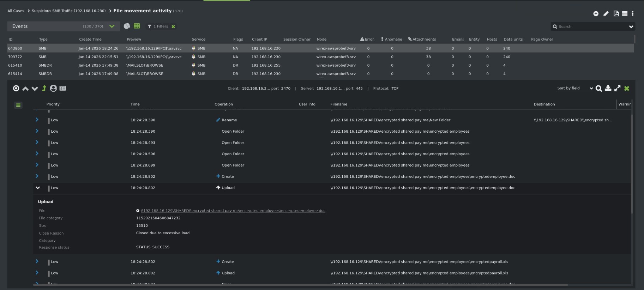Collapse the expanded encryptedemployee.doc Upload row

[38, 188]
